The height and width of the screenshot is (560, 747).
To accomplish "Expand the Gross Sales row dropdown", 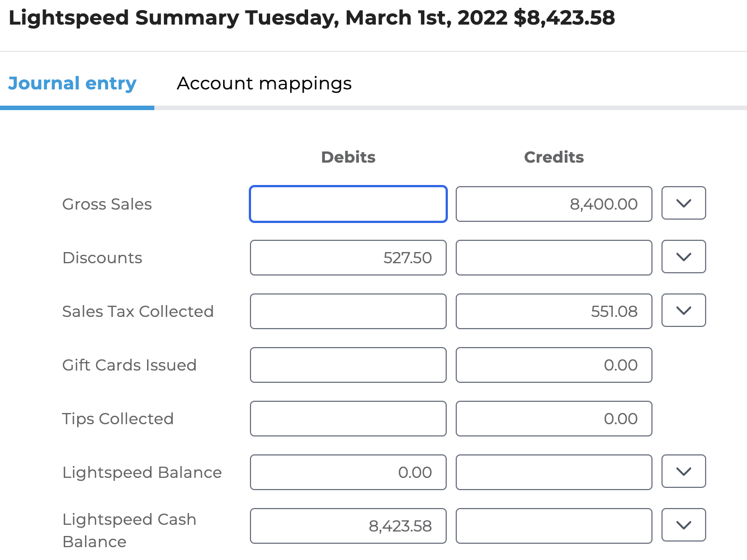I will coord(684,203).
